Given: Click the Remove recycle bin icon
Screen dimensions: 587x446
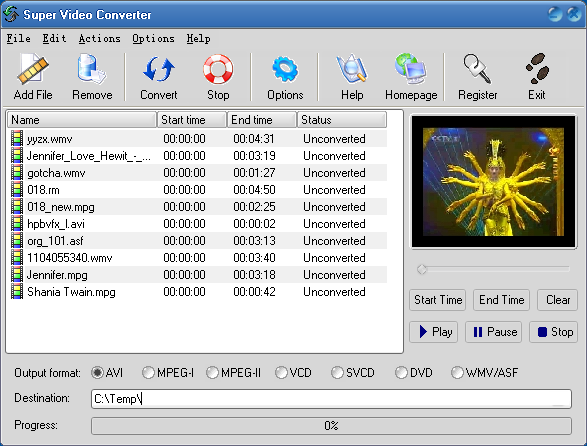Looking at the screenshot, I should tap(92, 69).
